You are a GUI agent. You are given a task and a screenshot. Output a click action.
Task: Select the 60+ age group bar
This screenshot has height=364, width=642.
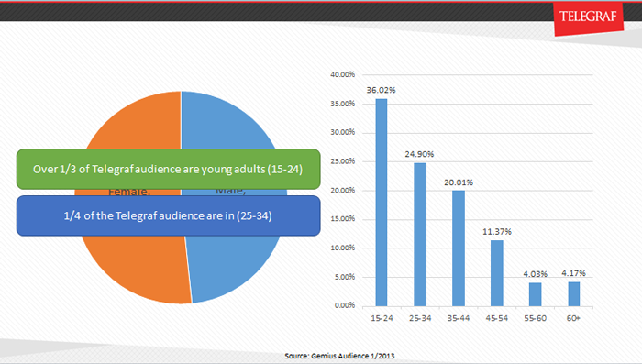pos(574,294)
